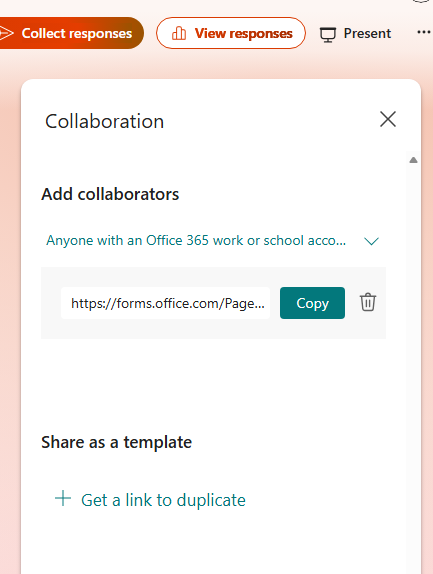Click the Present monitor icon
The height and width of the screenshot is (574, 433).
328,34
